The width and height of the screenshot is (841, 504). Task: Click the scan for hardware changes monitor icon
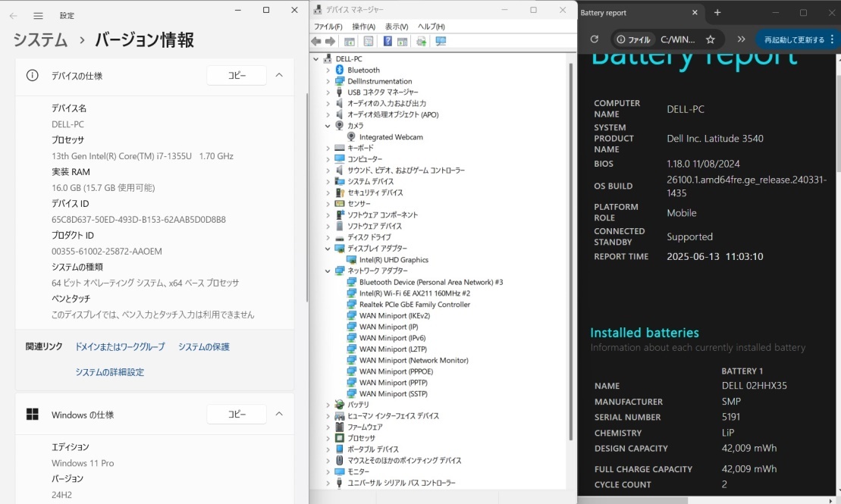441,41
